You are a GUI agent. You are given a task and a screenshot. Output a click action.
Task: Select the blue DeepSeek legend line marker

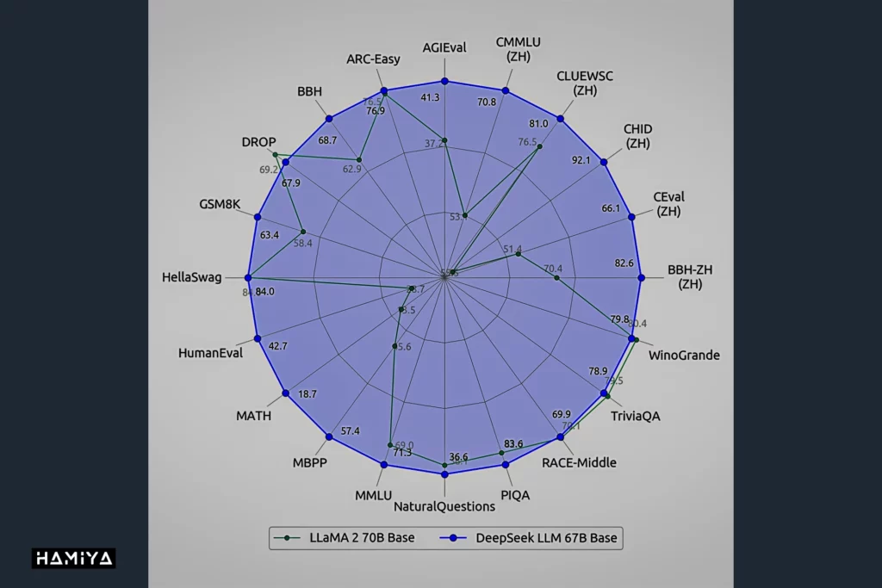454,538
